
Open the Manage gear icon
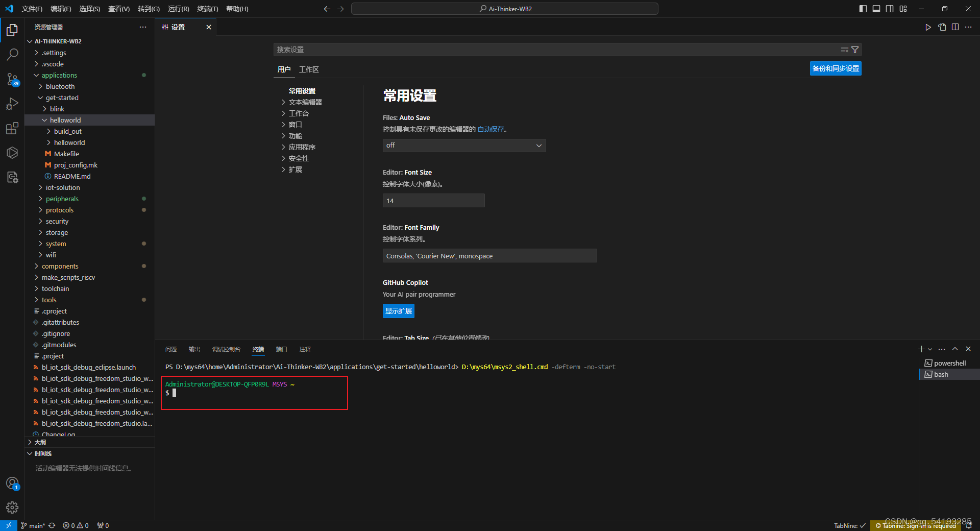(12, 507)
